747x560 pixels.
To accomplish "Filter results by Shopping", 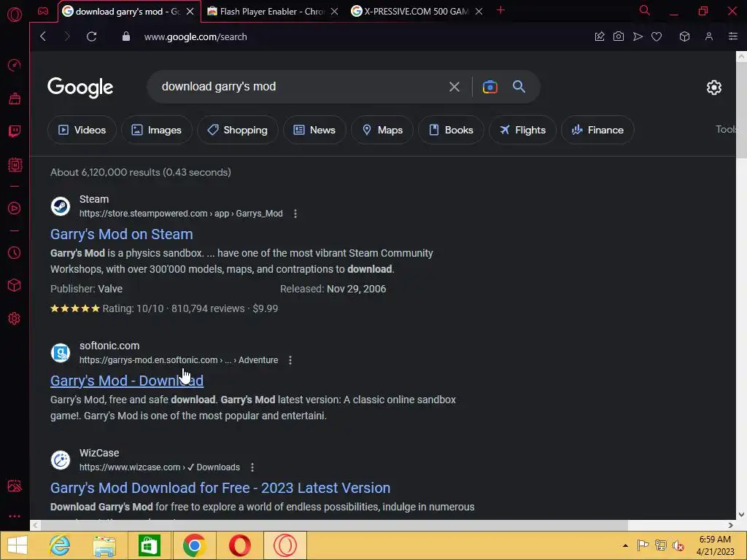I will coord(237,130).
